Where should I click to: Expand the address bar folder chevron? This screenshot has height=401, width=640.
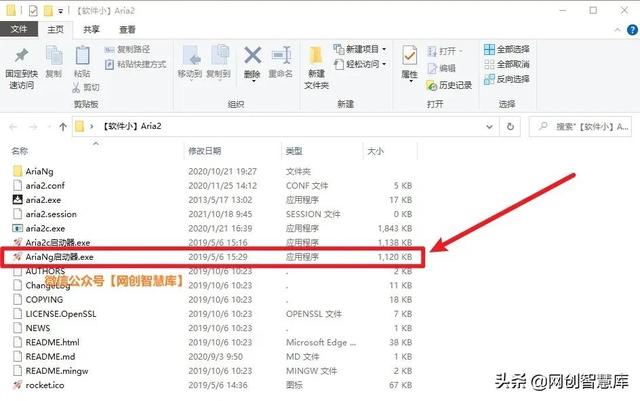pos(92,127)
